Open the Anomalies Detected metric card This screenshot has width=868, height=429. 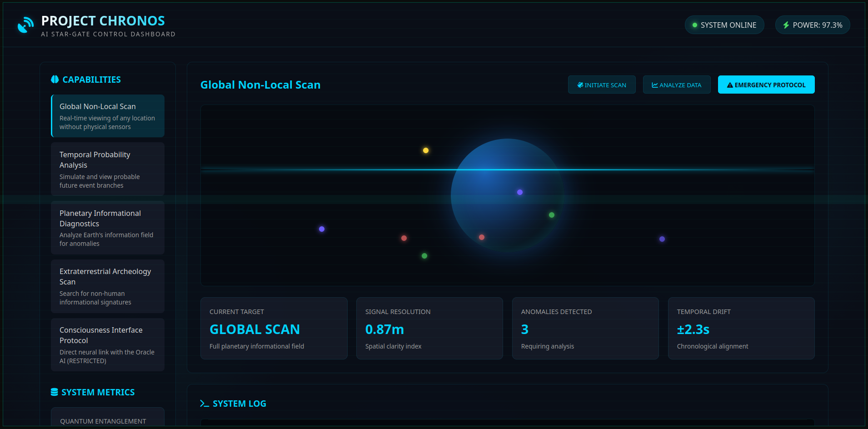pyautogui.click(x=585, y=328)
